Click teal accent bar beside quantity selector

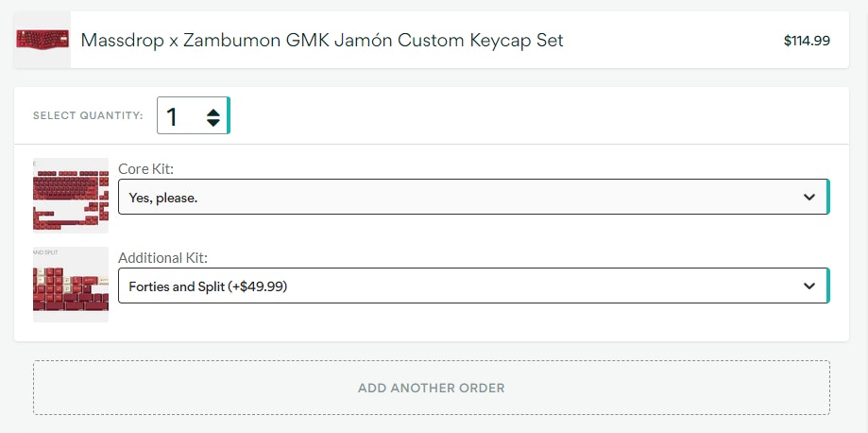(x=229, y=116)
